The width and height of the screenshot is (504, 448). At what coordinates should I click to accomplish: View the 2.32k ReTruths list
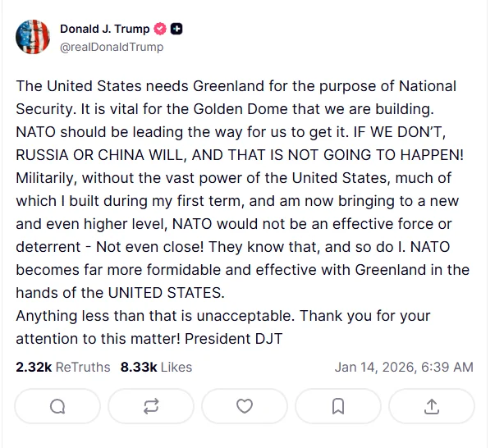[x=62, y=367]
